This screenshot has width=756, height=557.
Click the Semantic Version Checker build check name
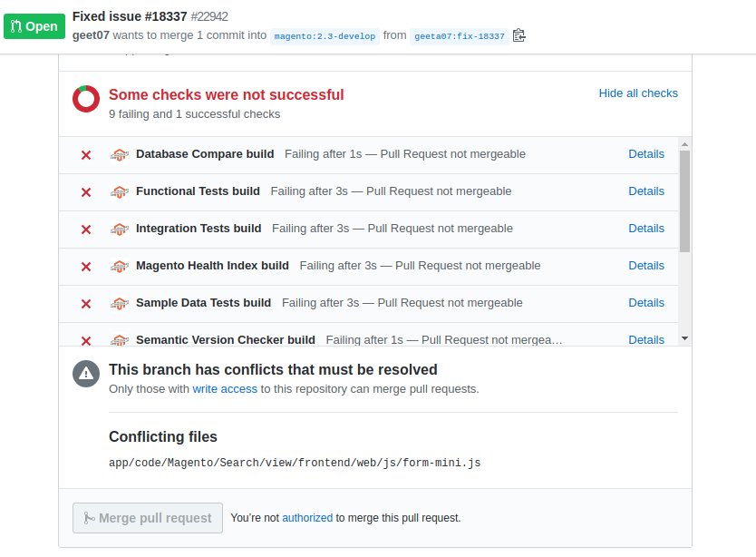coord(226,340)
